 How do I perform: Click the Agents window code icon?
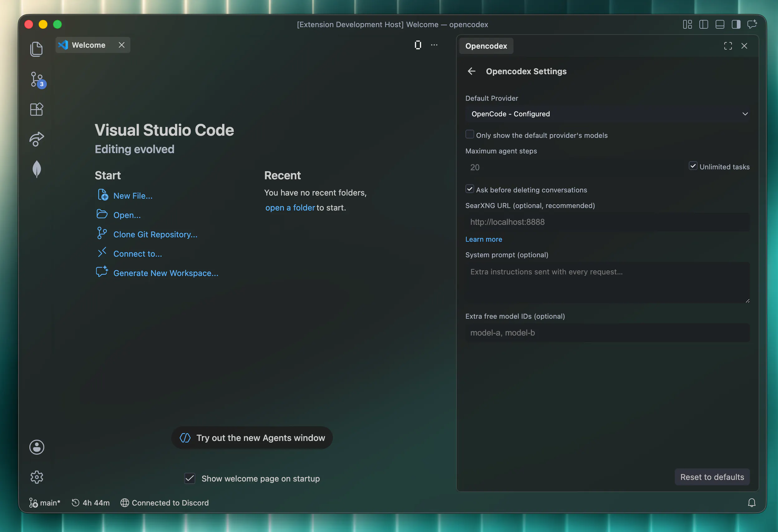(x=185, y=438)
